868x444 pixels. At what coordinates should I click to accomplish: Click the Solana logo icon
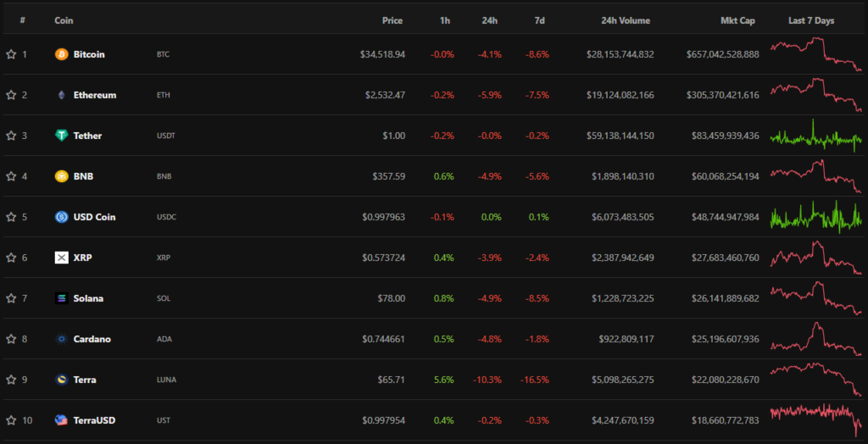click(61, 298)
